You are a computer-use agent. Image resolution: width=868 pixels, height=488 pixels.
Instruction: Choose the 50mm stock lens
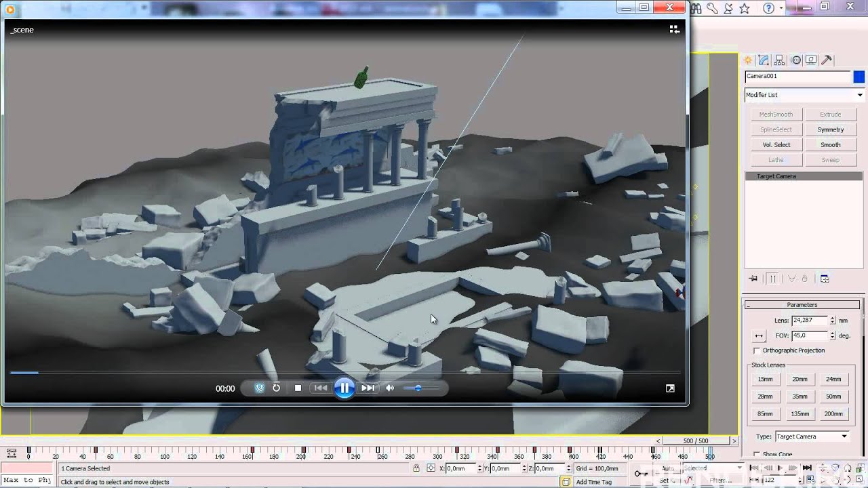pos(833,396)
